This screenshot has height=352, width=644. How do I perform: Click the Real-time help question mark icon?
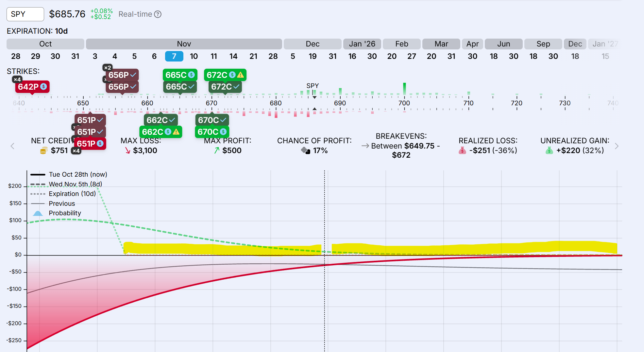point(158,14)
